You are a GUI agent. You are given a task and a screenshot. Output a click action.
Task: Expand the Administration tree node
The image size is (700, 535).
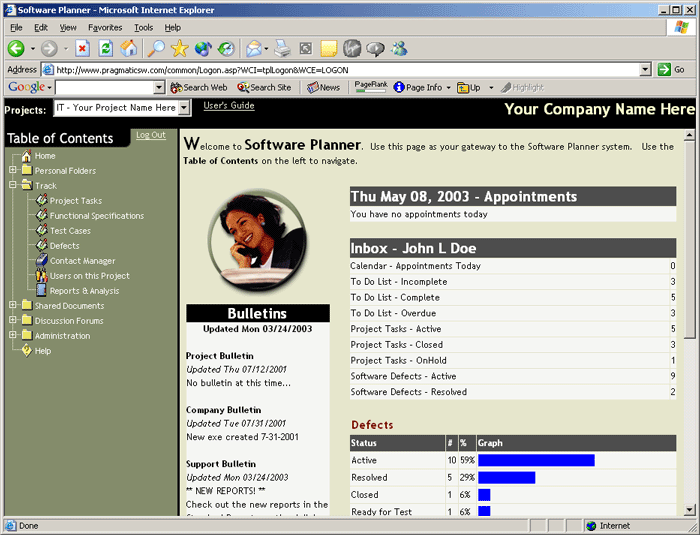point(12,335)
